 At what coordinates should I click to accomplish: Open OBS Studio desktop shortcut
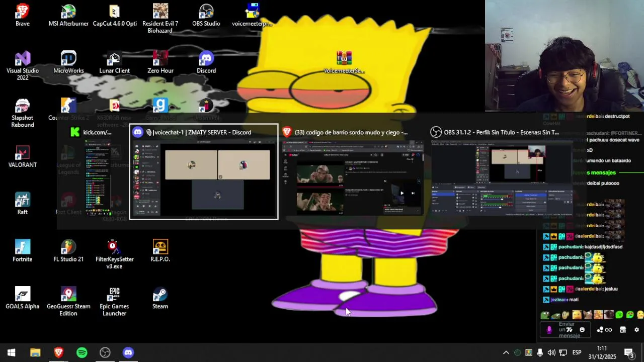(206, 16)
